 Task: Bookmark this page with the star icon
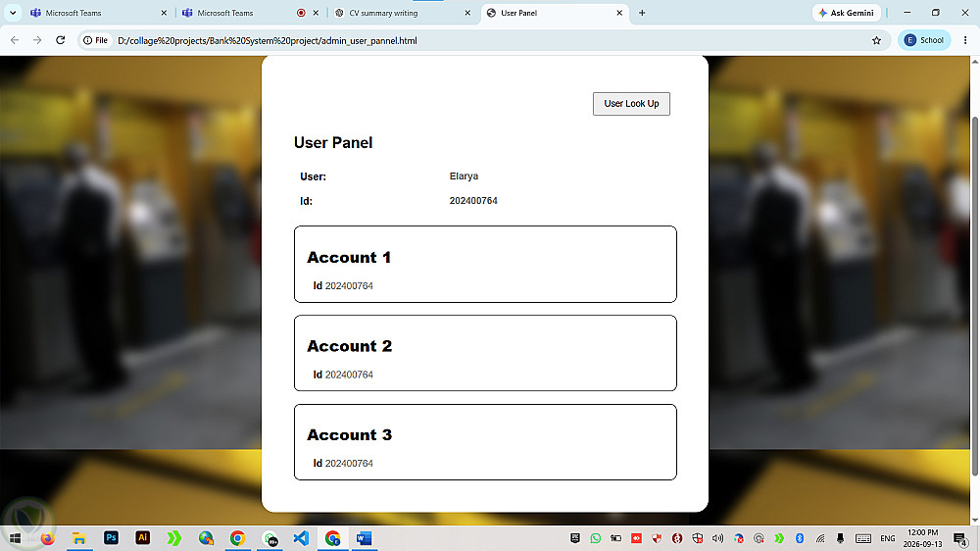pos(876,40)
